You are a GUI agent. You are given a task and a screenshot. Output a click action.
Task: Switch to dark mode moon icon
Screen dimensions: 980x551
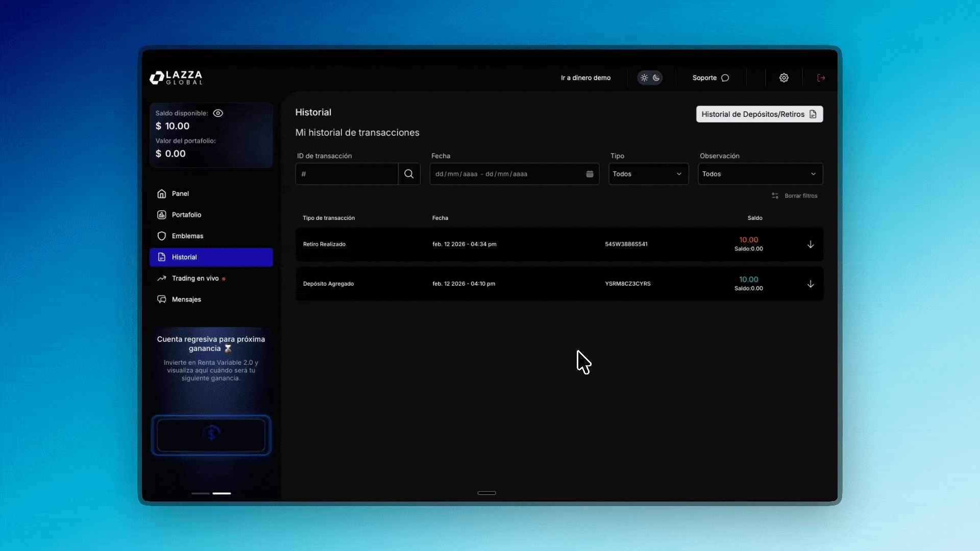656,78
